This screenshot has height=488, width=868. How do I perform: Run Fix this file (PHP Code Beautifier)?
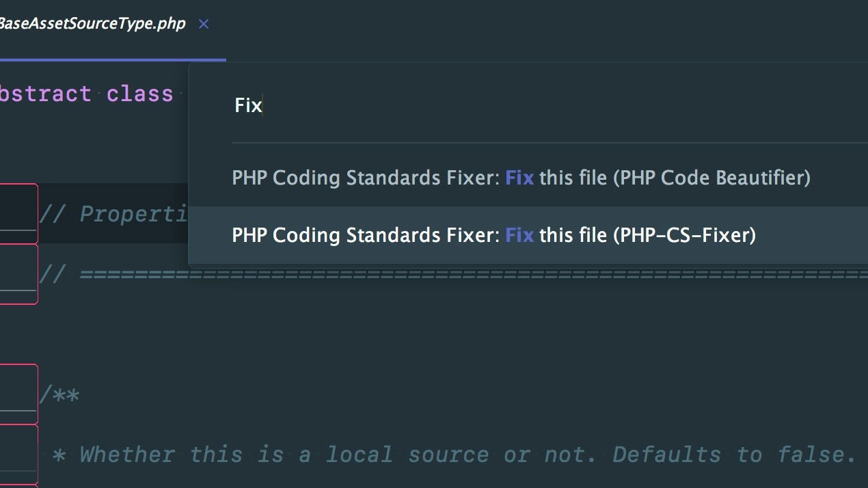pyautogui.click(x=521, y=178)
